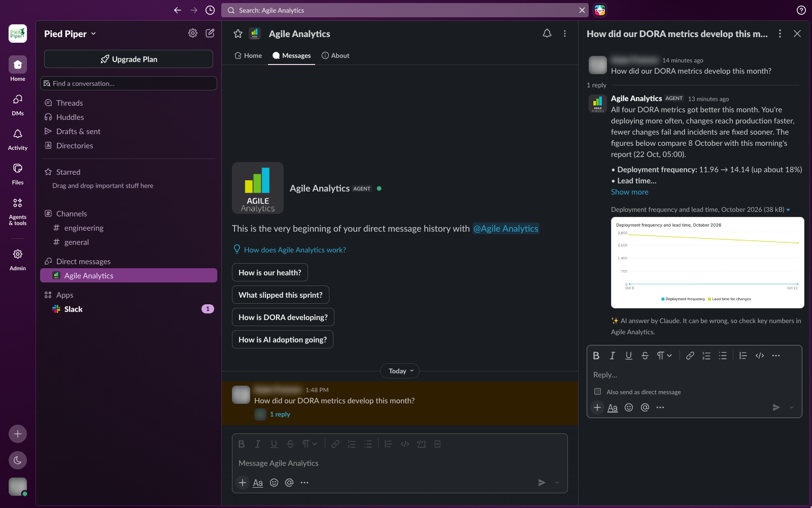Viewport: 812px width, 508px height.
Task: Click What slipped this sprint prompt
Action: coord(281,295)
